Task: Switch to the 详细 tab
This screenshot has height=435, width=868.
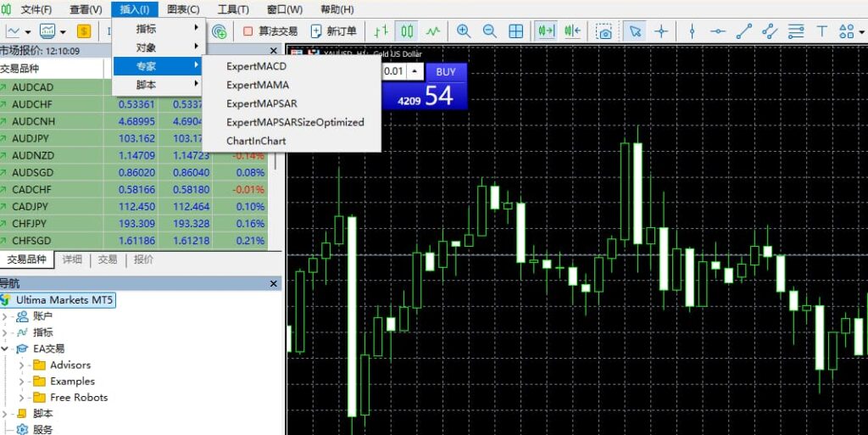Action: (x=72, y=259)
